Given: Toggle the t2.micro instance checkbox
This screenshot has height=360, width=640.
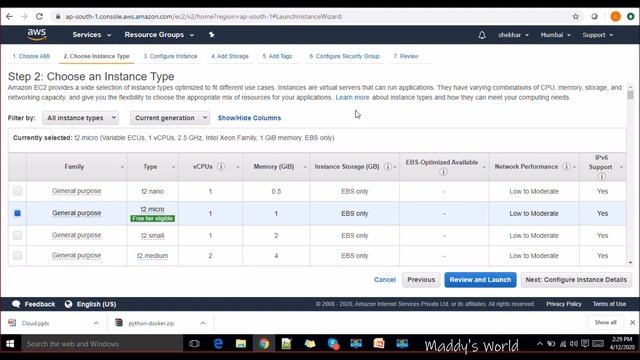Looking at the screenshot, I should 17,213.
